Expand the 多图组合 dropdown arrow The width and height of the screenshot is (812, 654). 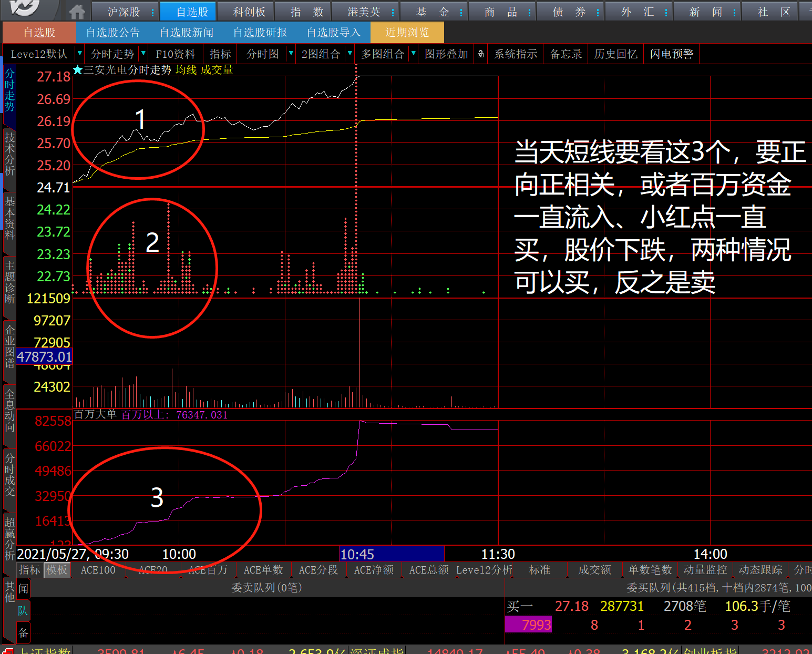(x=414, y=54)
